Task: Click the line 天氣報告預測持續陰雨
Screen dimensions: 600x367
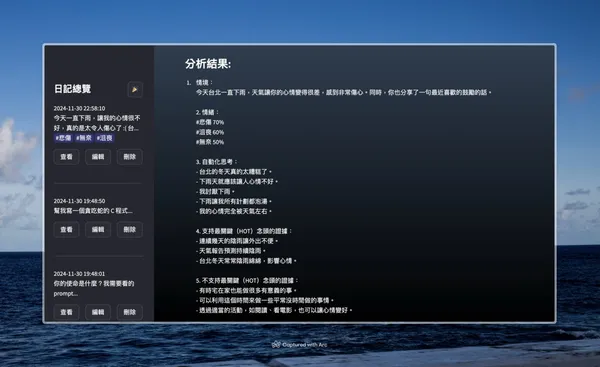Action: pos(230,251)
